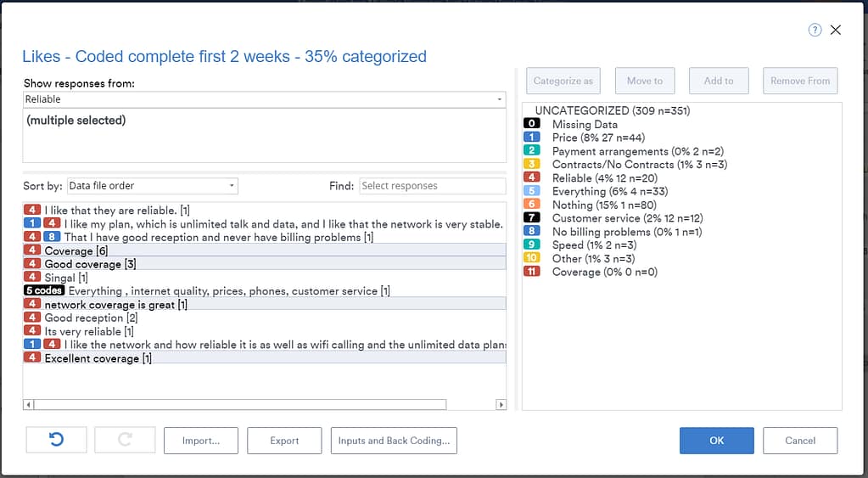Click the Import button
868x478 pixels.
(201, 441)
